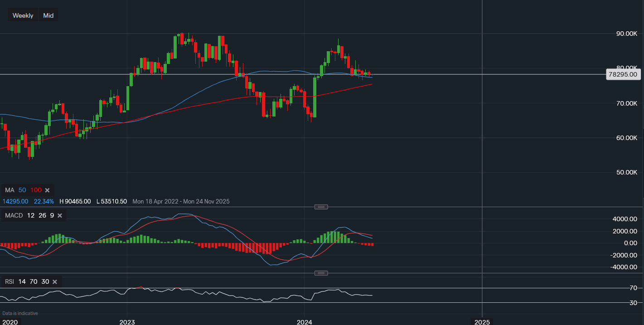Screen dimensions: 644x325
Task: Remove the MA indicator using its X icon
Action: (x=47, y=190)
